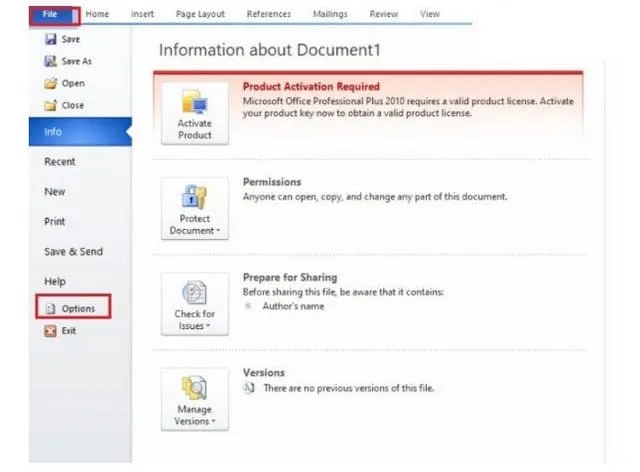This screenshot has height=472, width=640.
Task: Click the Information about Document1 title
Action: 270,50
